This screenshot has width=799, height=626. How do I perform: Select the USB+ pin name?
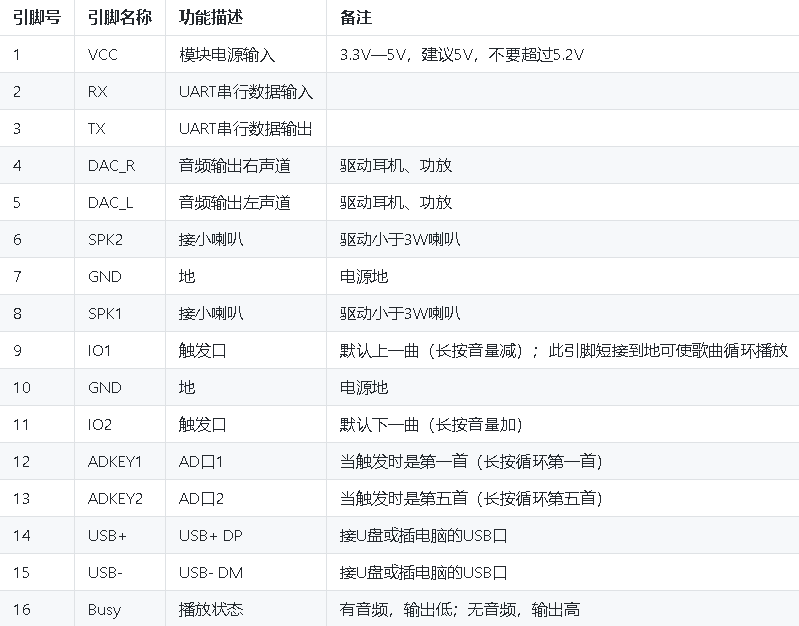click(x=108, y=536)
